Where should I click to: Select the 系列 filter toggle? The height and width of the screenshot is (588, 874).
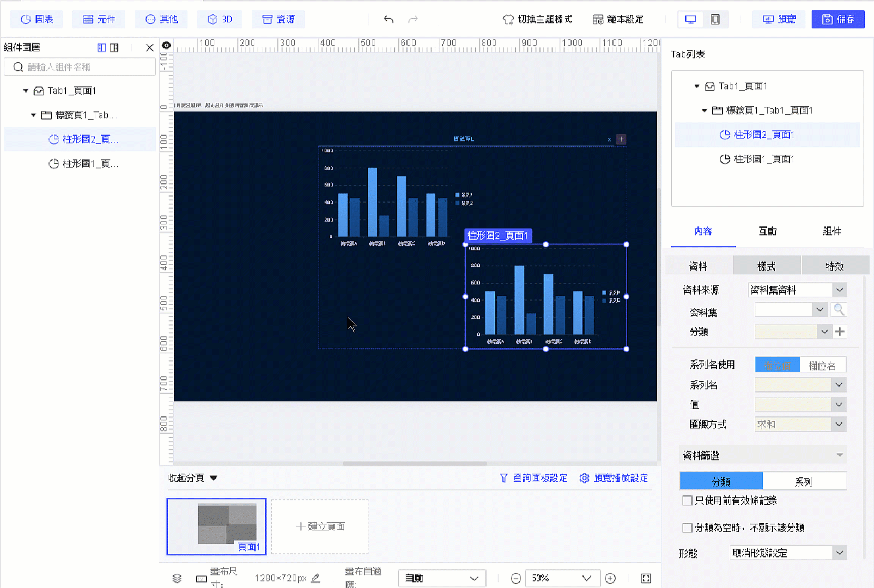coord(804,481)
